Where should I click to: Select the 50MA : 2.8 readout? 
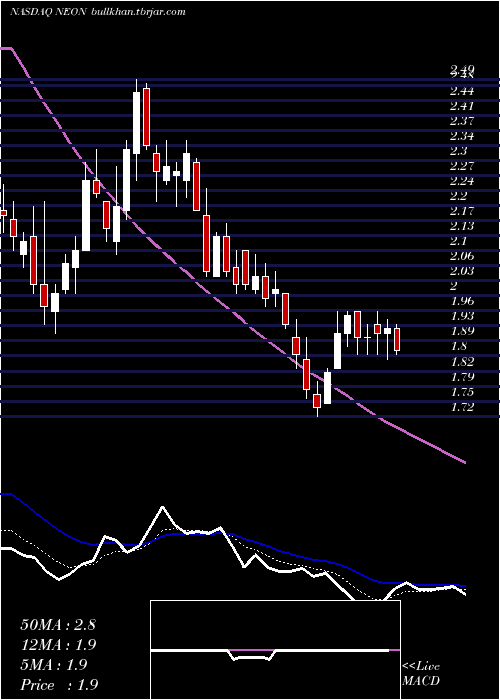click(58, 625)
